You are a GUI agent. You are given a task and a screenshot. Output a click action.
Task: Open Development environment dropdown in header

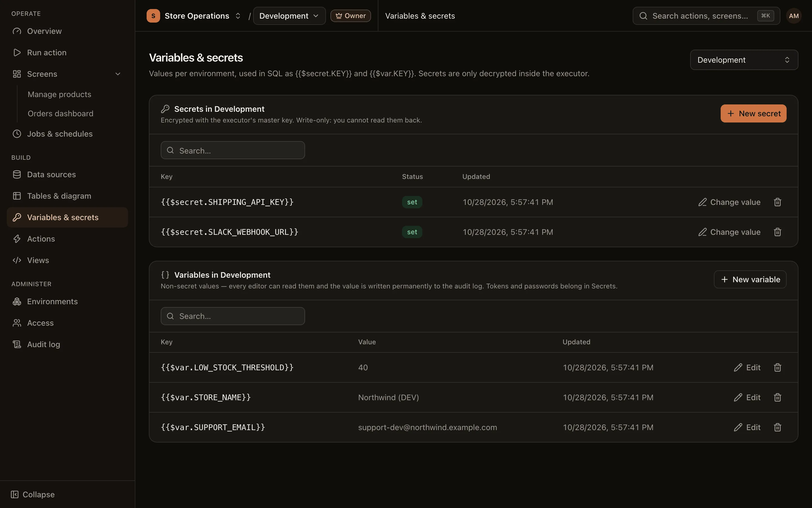[289, 16]
